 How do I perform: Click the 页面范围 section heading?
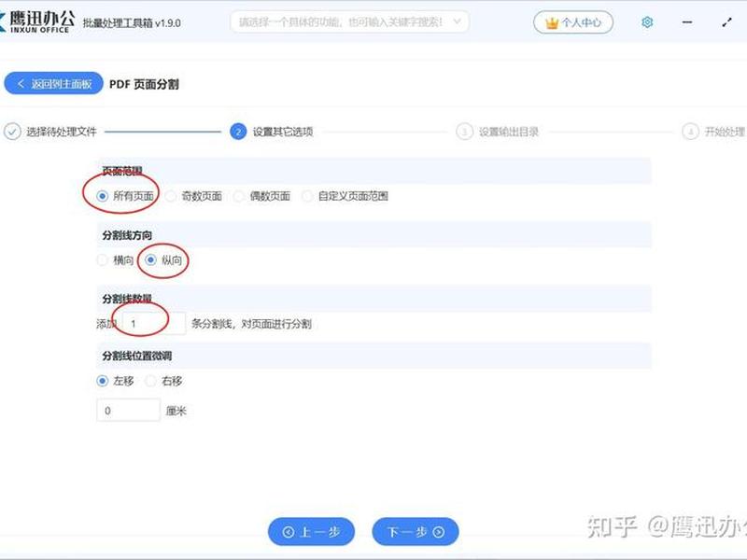click(x=122, y=171)
